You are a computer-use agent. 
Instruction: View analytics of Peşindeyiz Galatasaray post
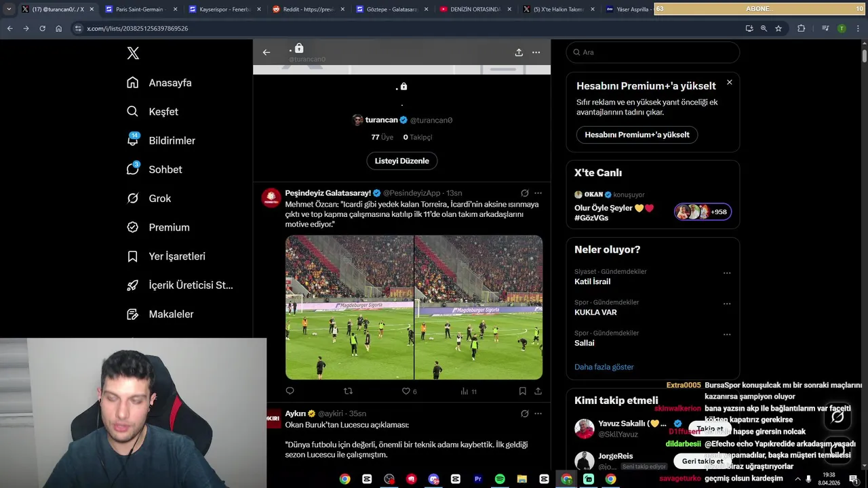[x=469, y=391]
